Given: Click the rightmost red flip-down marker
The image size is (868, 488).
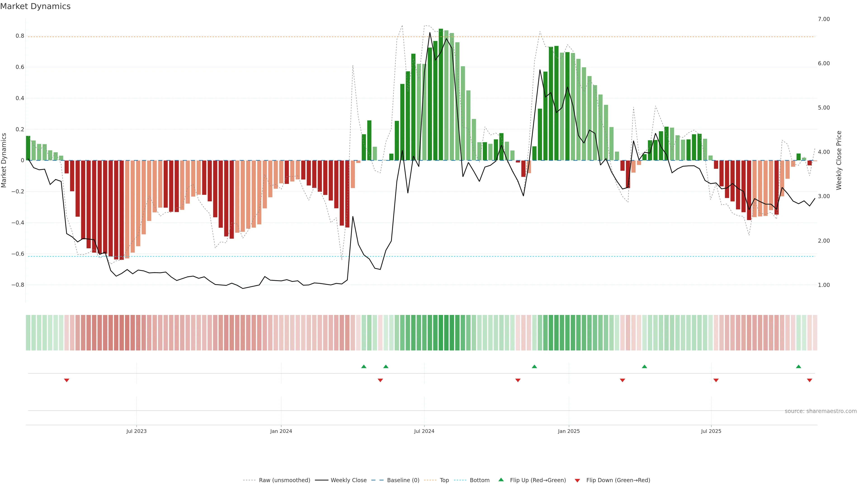Looking at the screenshot, I should pos(809,380).
